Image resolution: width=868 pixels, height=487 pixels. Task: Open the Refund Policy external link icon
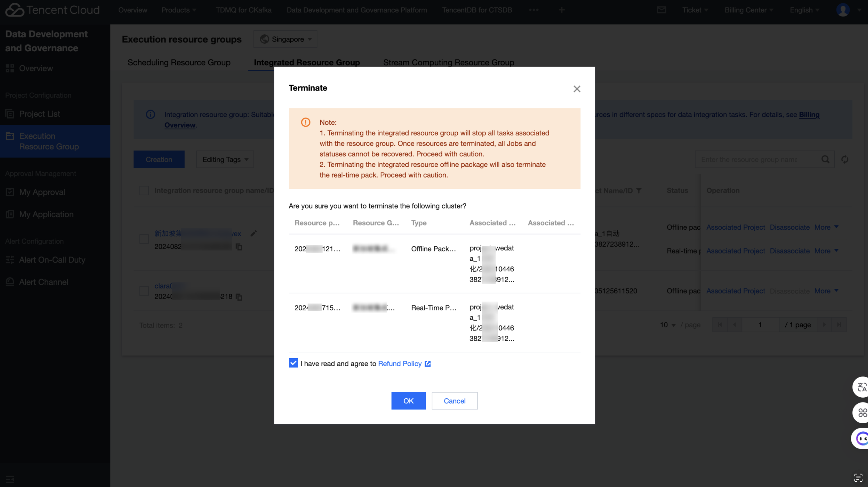pos(427,364)
